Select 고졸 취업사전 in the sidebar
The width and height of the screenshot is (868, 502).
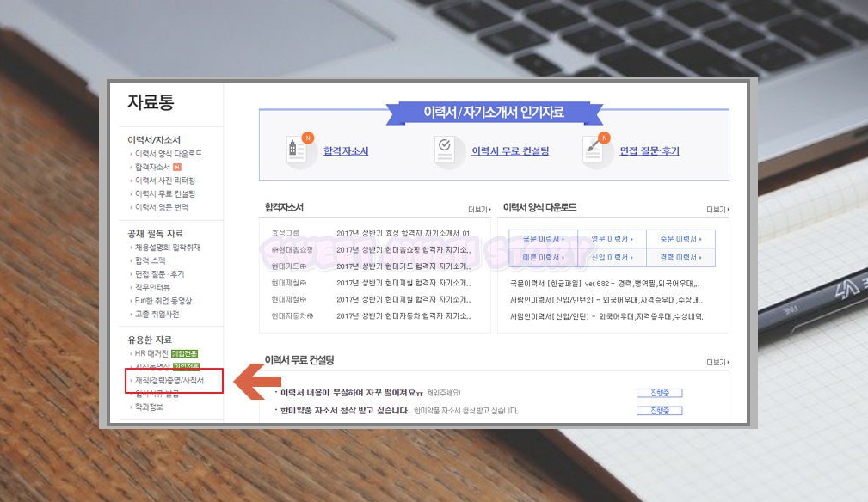pyautogui.click(x=157, y=314)
